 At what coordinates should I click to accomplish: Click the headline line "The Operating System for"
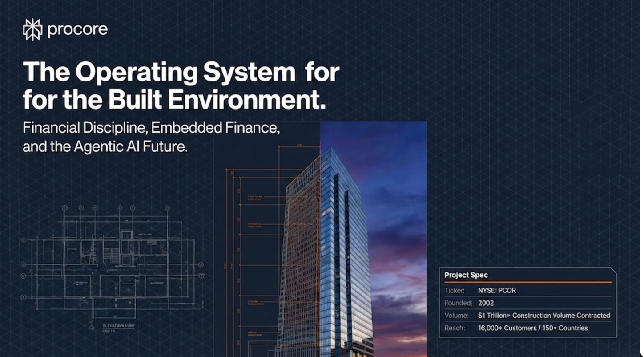pos(181,73)
